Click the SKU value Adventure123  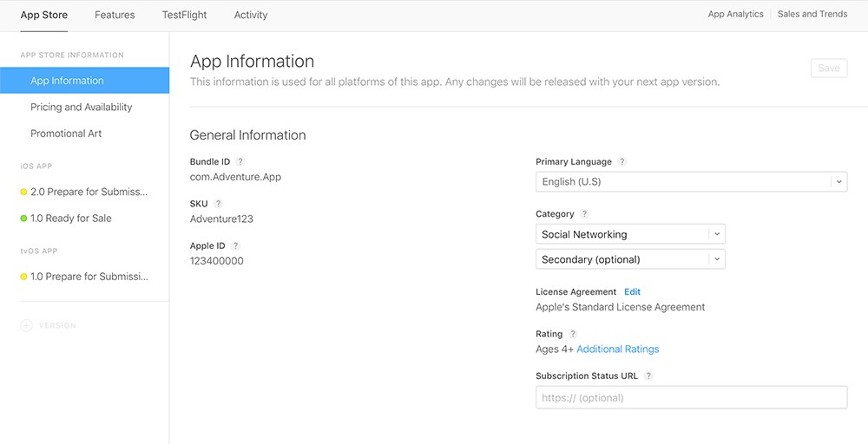221,219
